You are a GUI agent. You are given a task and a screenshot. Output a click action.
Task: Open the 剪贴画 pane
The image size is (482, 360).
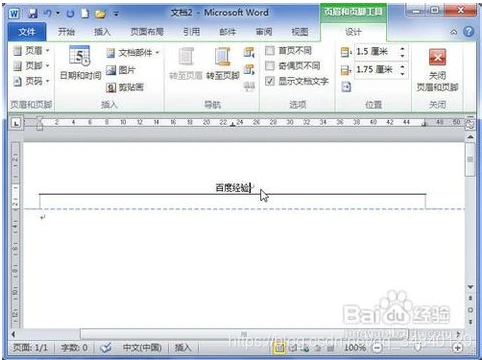click(x=124, y=87)
